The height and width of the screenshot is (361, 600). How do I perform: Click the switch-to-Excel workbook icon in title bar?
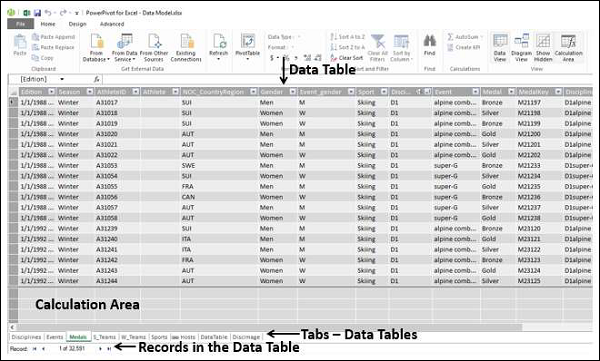pyautogui.click(x=27, y=13)
